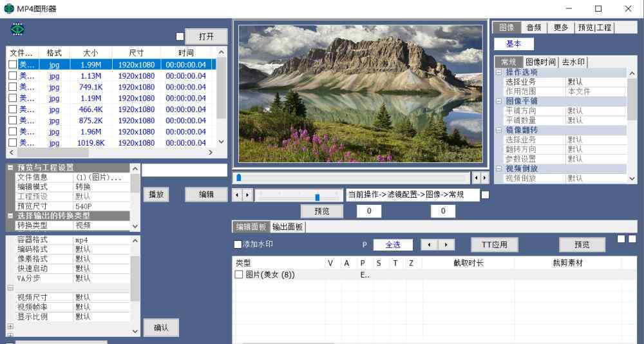Image resolution: width=644 pixels, height=344 pixels.
Task: Click the left arrow next to 全选
Action: 429,245
